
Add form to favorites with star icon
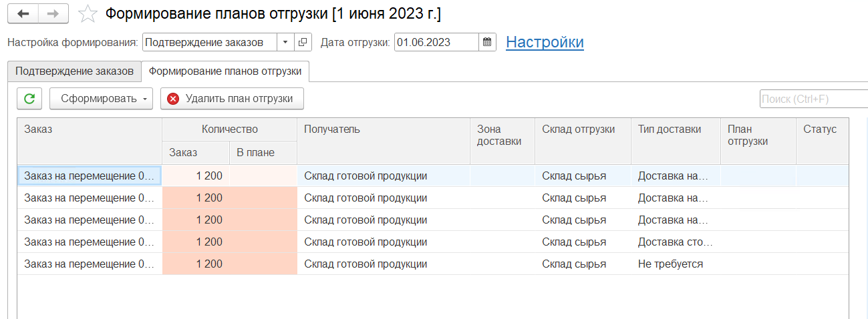[x=87, y=13]
